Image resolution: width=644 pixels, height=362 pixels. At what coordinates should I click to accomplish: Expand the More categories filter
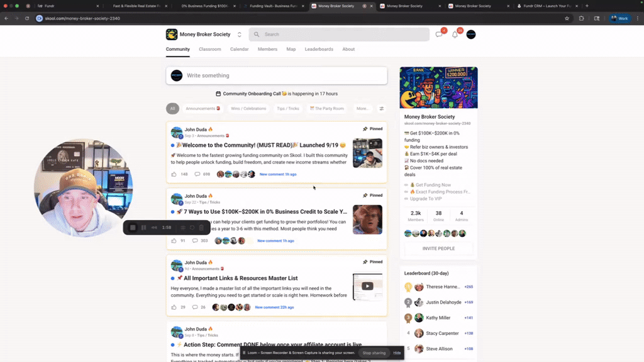click(362, 109)
